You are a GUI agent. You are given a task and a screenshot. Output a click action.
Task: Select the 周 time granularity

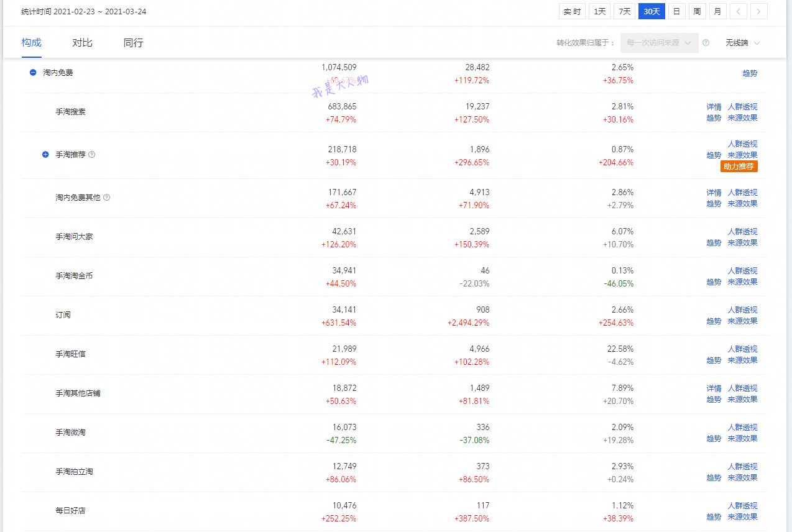697,11
